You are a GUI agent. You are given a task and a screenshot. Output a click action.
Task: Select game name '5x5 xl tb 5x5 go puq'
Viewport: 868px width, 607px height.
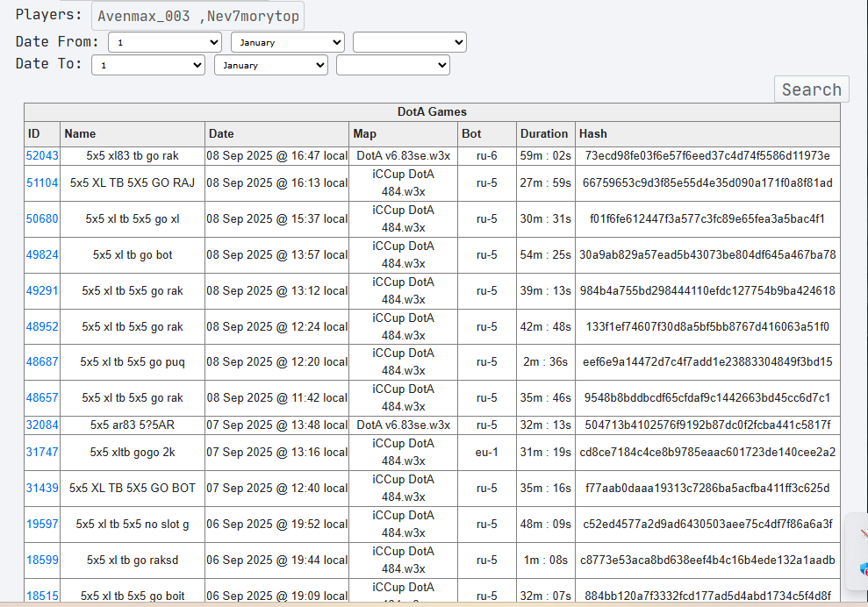[133, 361]
